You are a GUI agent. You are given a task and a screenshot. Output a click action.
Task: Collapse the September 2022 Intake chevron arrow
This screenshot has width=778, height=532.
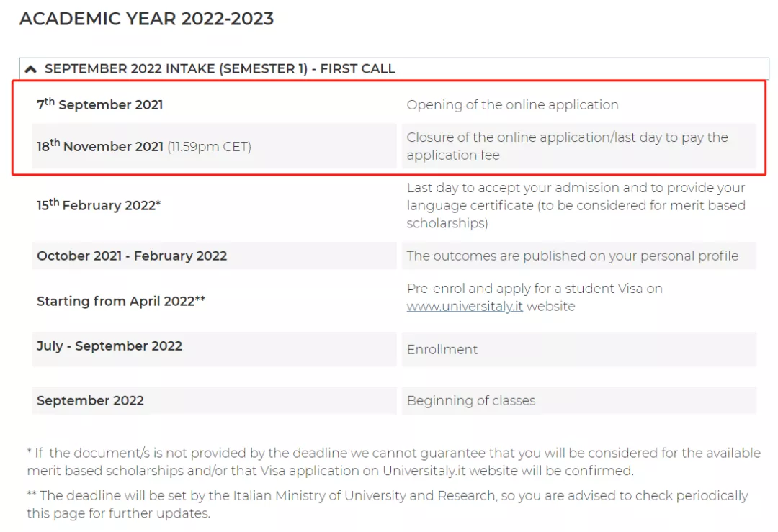pos(30,69)
